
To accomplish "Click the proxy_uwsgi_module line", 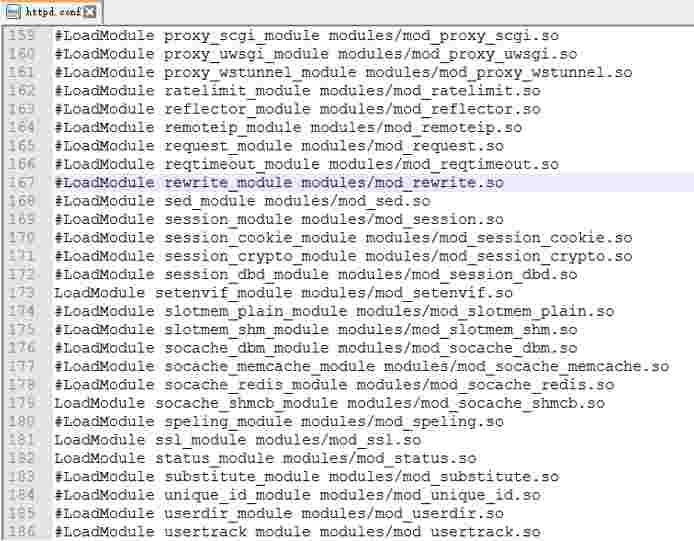I will point(316,54).
